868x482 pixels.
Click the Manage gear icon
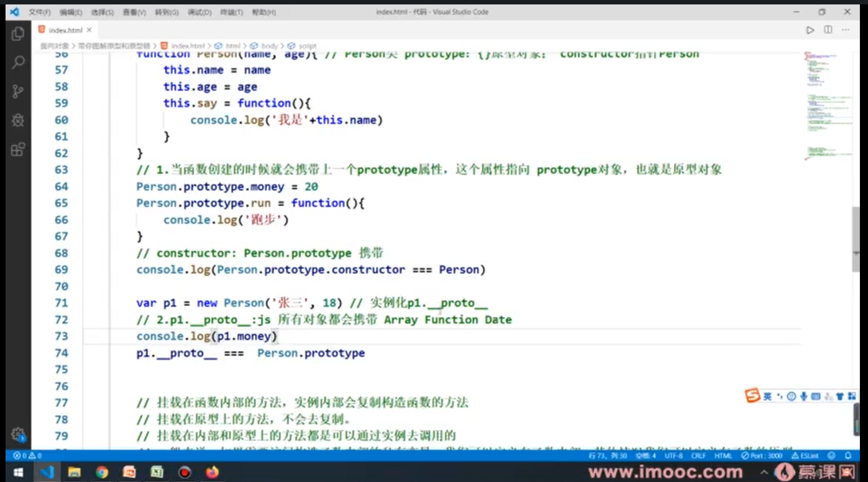click(18, 434)
